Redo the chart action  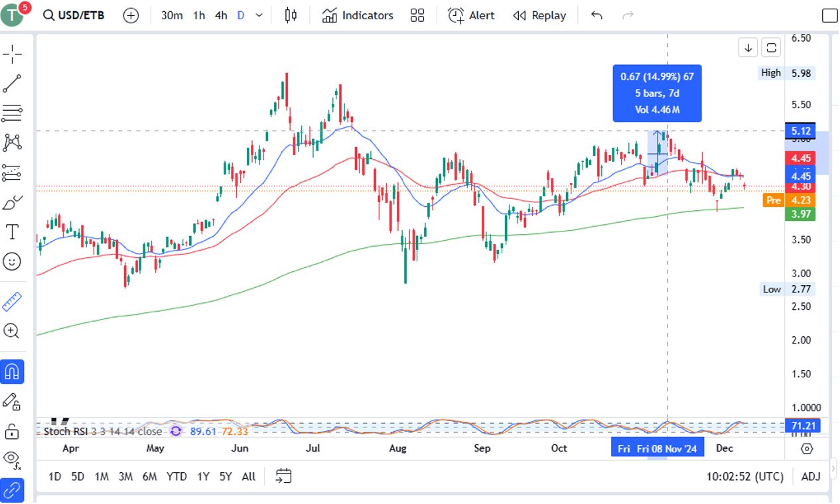627,15
